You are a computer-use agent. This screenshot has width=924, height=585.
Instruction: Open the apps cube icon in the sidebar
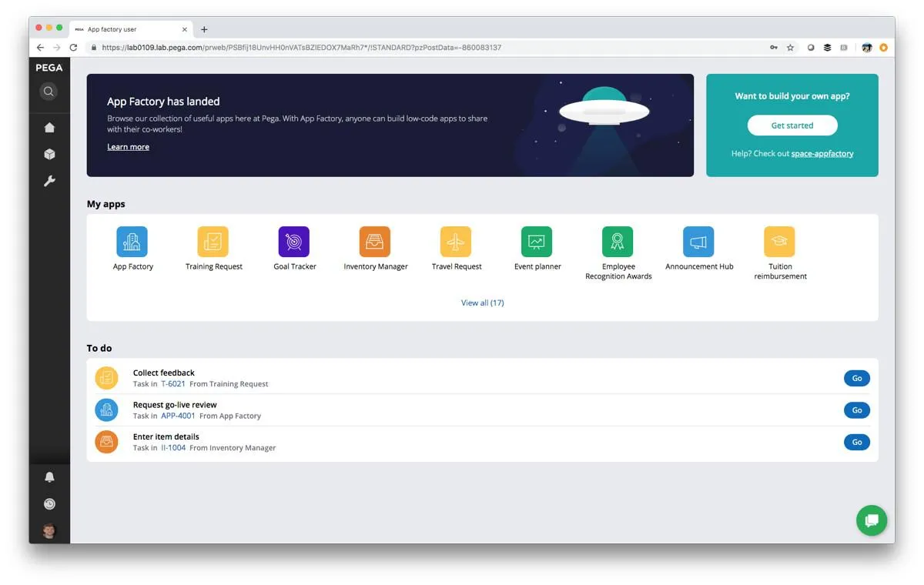tap(49, 154)
